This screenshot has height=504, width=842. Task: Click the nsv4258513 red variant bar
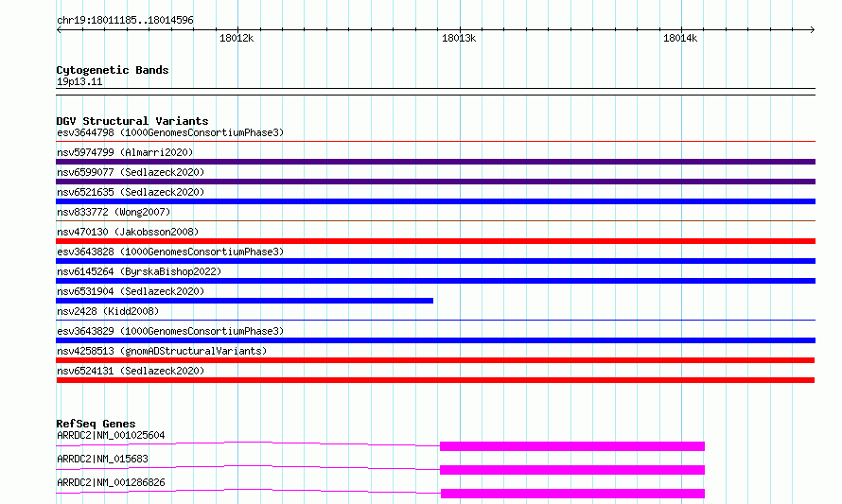tap(435, 360)
